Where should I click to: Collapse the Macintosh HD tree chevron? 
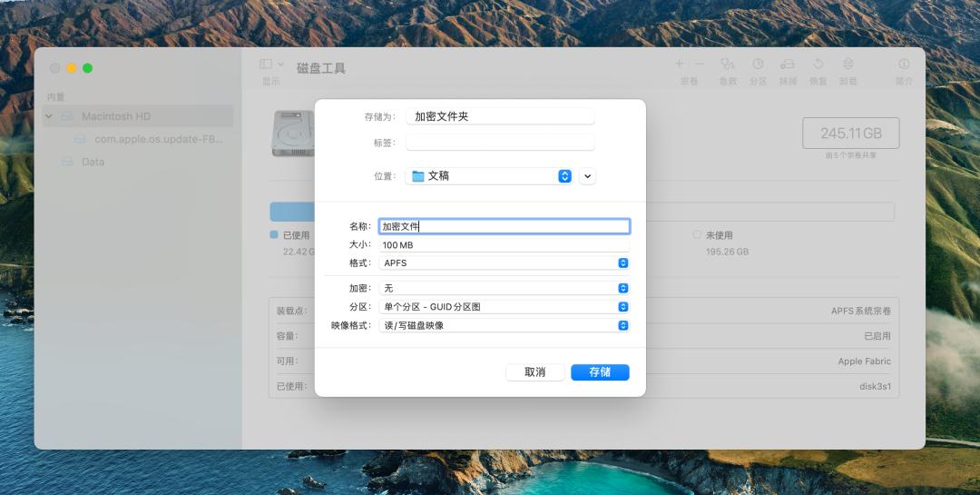(x=49, y=116)
